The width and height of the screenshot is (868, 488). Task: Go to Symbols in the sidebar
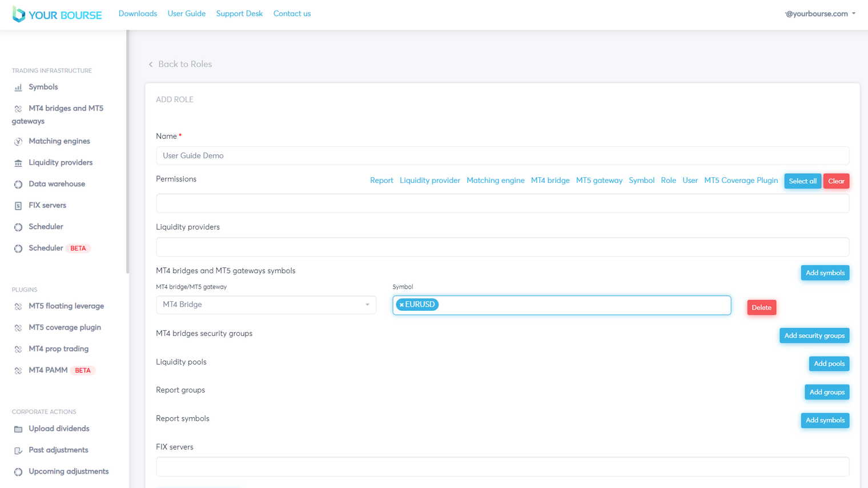[x=43, y=87]
